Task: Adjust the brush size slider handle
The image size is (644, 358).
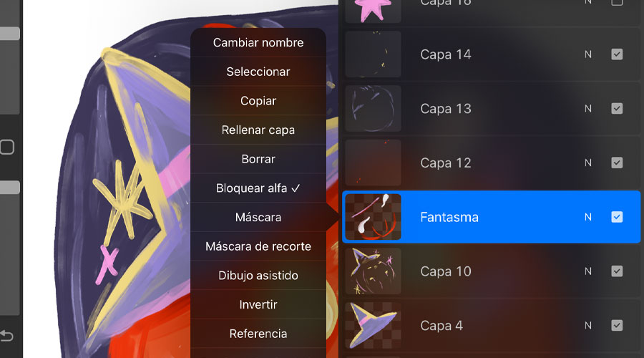Action: tap(9, 34)
